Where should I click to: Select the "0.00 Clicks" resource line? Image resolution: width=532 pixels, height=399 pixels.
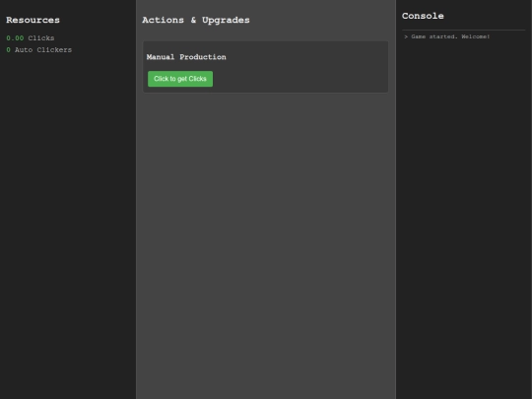tap(31, 38)
